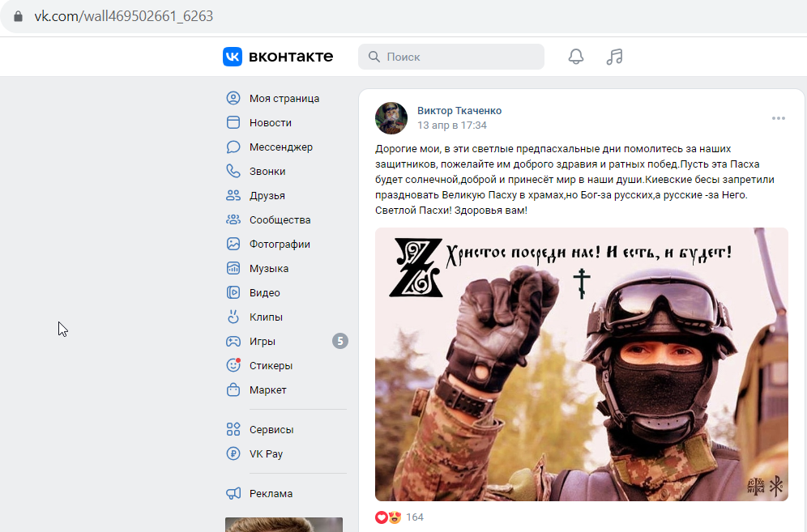Open Сообщества menu item
This screenshot has width=807, height=532.
(280, 219)
